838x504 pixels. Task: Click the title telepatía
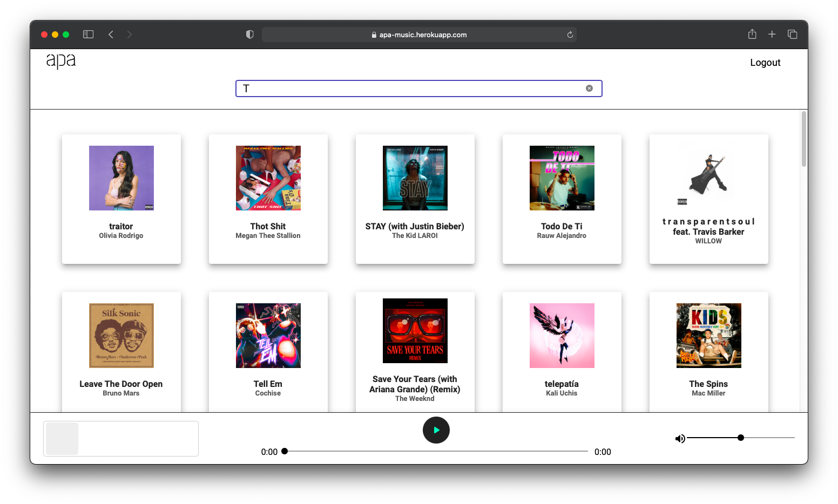[562, 384]
